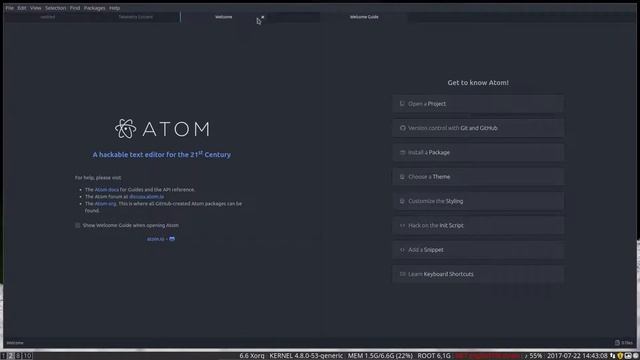Select the Welcome tab

pyautogui.click(x=224, y=17)
